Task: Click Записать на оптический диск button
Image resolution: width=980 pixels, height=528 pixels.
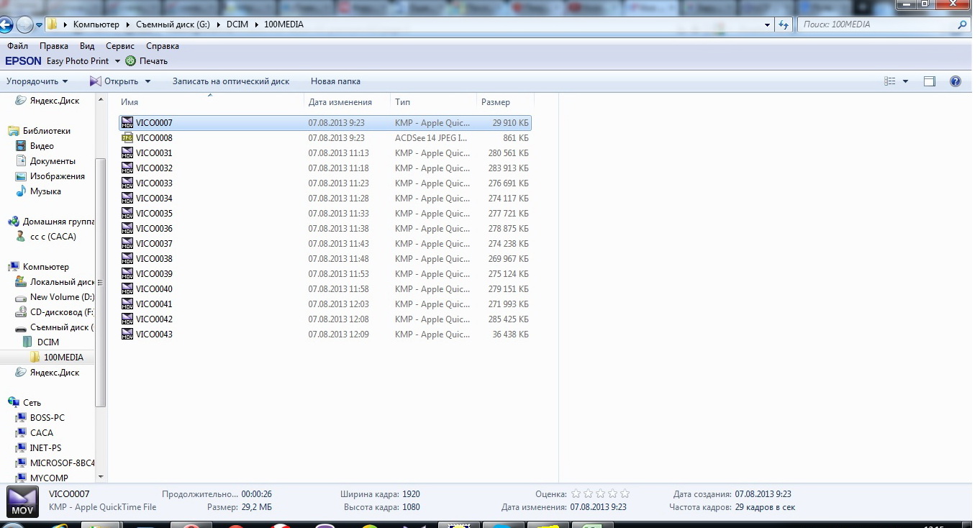Action: [x=230, y=81]
